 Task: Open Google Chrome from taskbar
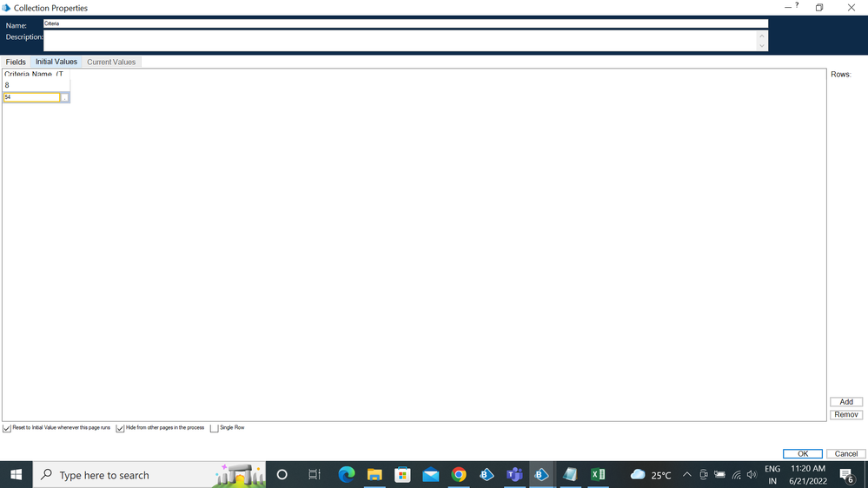[459, 475]
